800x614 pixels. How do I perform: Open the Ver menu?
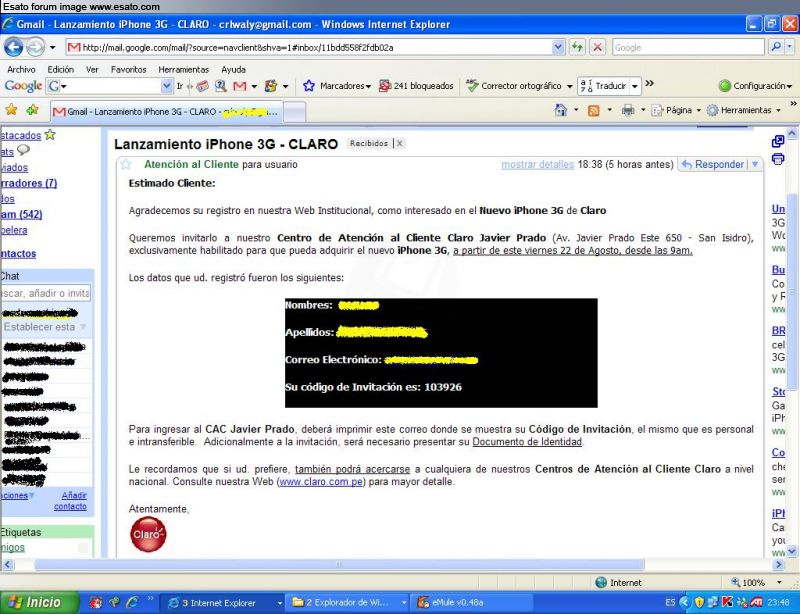(x=92, y=69)
